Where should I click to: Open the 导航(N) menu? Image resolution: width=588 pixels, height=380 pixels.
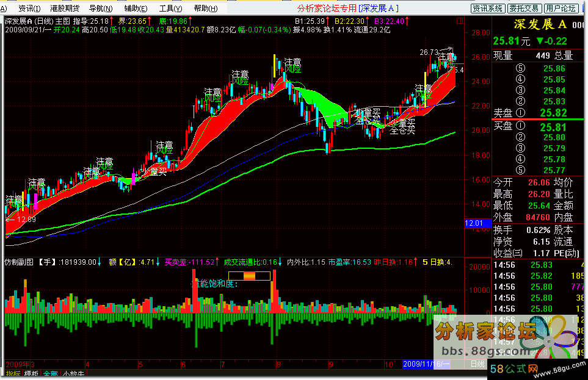click(101, 9)
